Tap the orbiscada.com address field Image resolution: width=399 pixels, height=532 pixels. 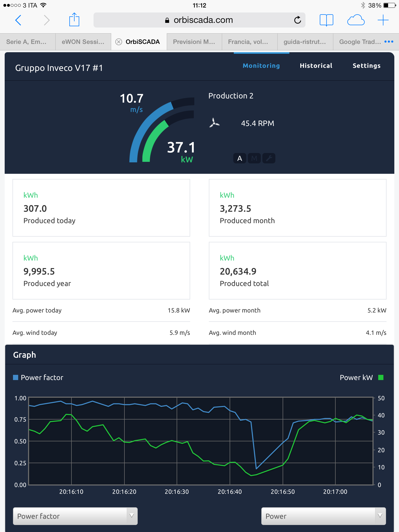(199, 20)
